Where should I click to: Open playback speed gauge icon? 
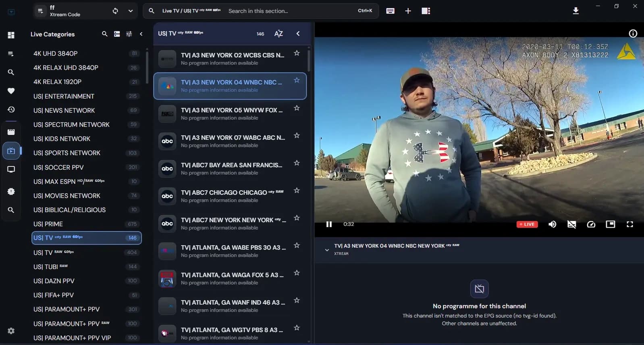(x=591, y=224)
